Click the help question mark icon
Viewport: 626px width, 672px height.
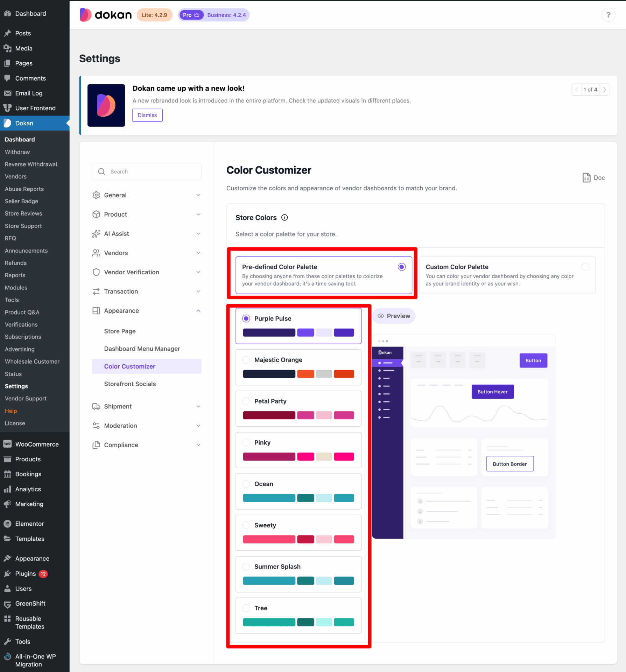pos(608,15)
